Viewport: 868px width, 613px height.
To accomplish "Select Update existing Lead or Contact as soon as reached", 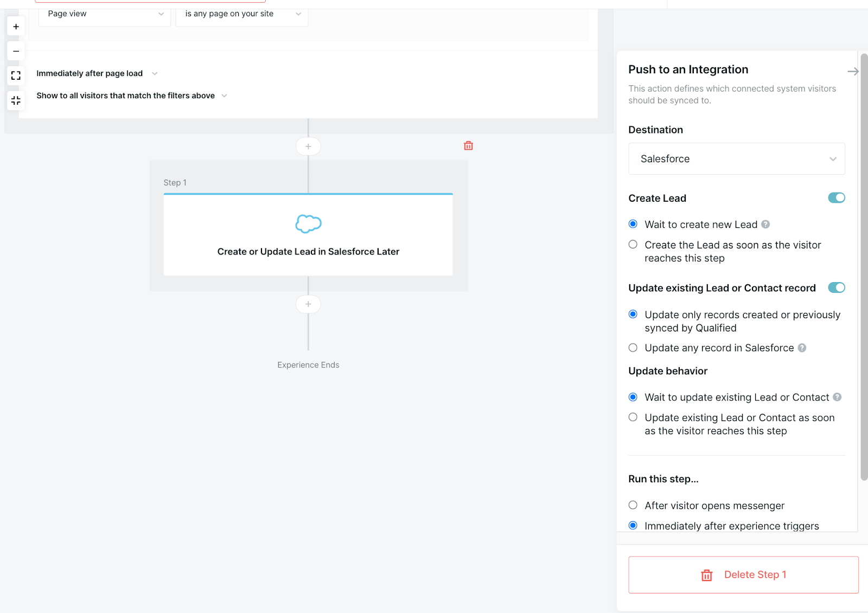I will [x=633, y=417].
